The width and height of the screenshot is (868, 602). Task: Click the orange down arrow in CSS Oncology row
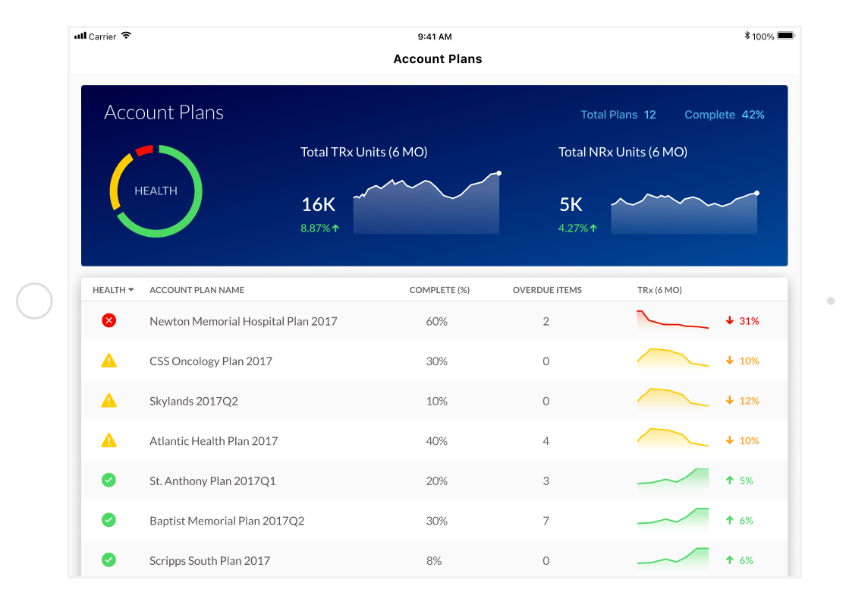[730, 361]
